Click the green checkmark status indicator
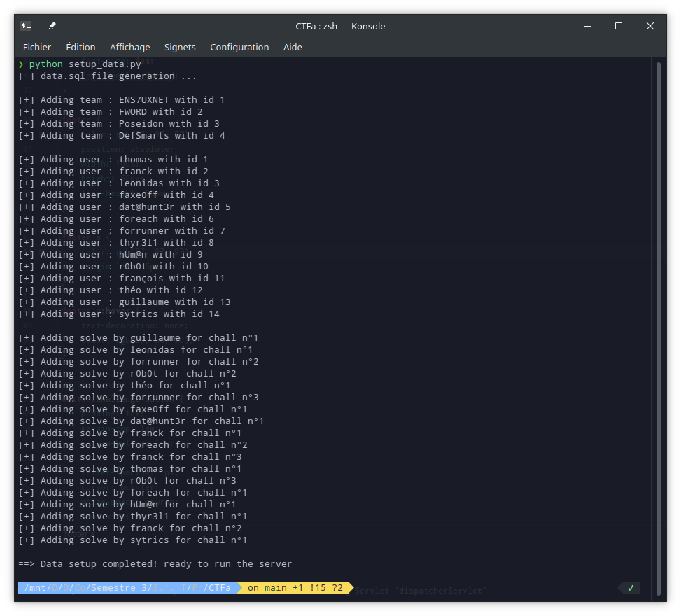This screenshot has height=616, width=681. (631, 588)
